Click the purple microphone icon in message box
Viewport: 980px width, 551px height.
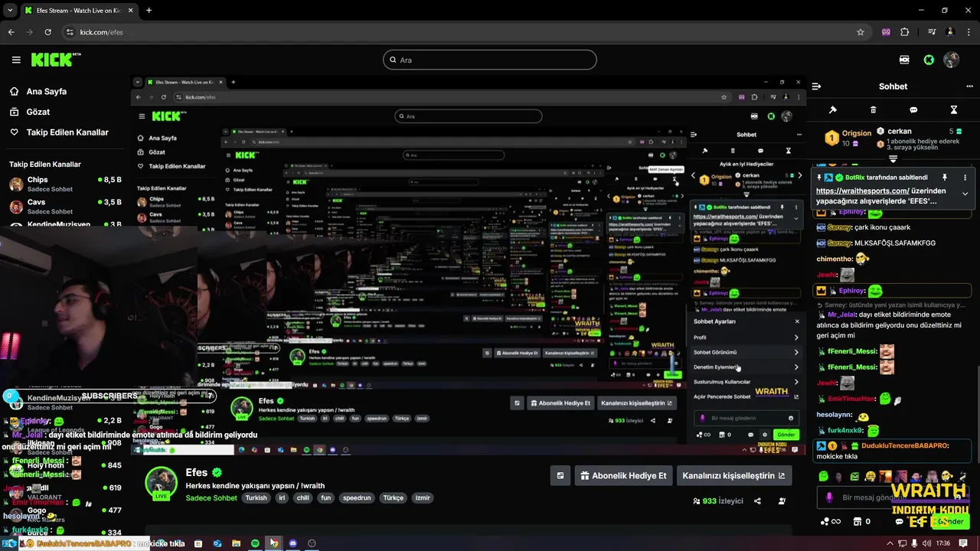pos(829,497)
